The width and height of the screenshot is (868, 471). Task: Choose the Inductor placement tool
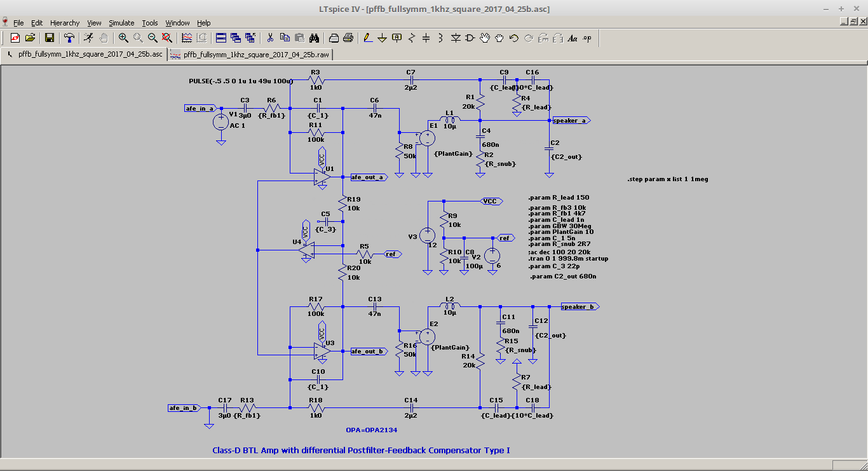(440, 38)
